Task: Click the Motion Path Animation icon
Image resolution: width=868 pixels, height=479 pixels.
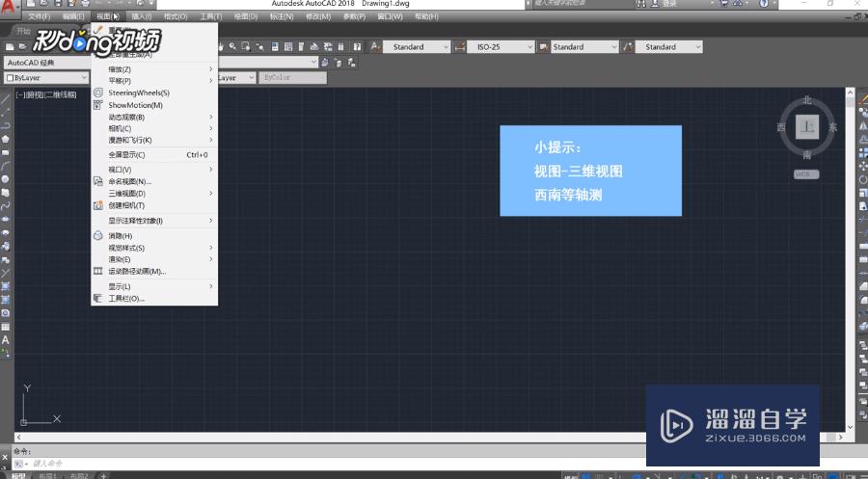Action: pyautogui.click(x=98, y=271)
